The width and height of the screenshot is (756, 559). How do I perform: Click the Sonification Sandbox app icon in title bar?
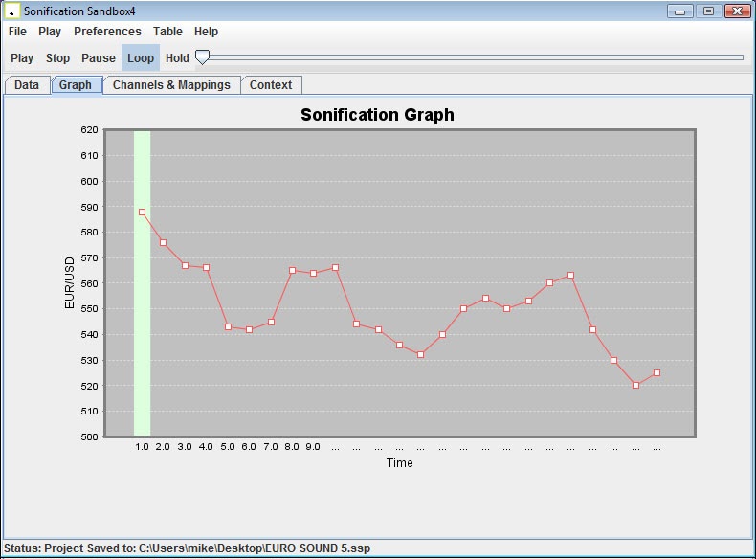12,11
